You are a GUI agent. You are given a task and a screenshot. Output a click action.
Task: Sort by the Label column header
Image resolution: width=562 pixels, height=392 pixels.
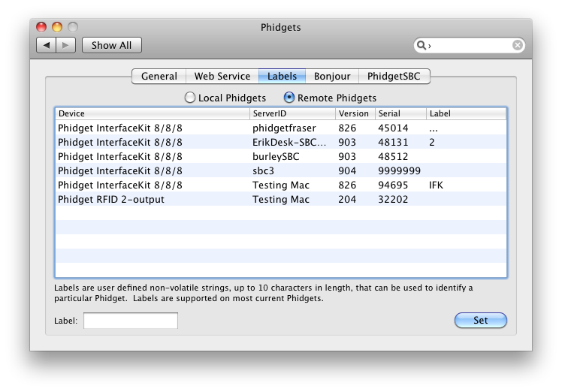click(467, 113)
